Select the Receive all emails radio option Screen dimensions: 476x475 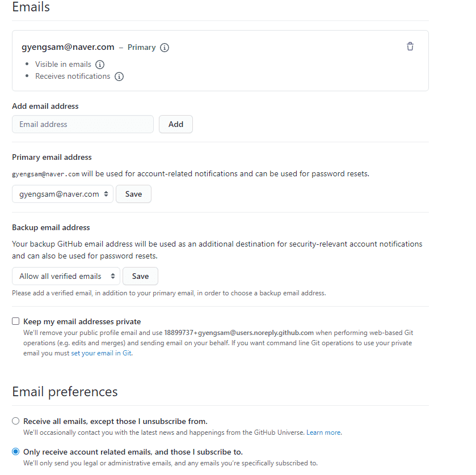[x=15, y=421]
